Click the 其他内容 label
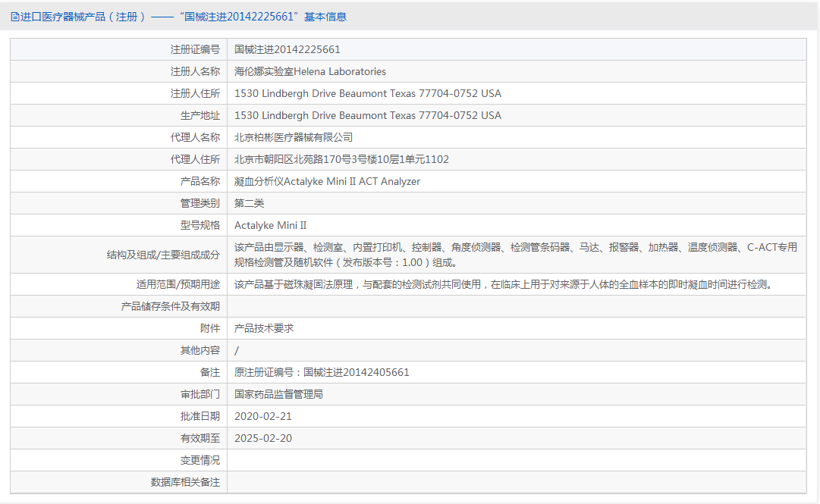 click(x=200, y=350)
